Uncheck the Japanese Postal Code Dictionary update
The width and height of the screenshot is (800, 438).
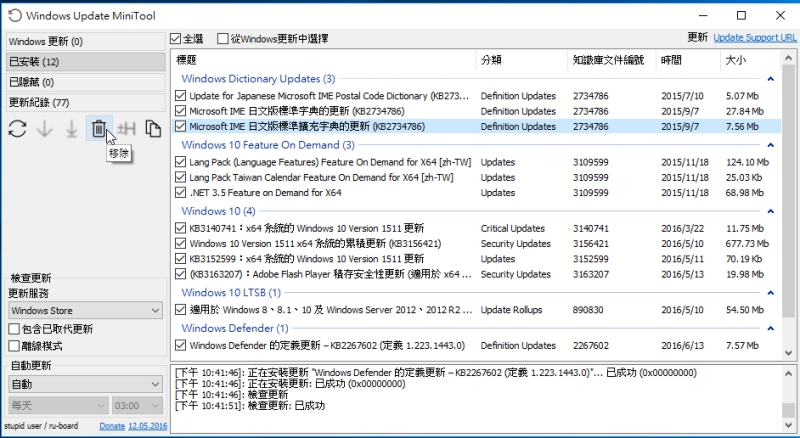click(180, 95)
